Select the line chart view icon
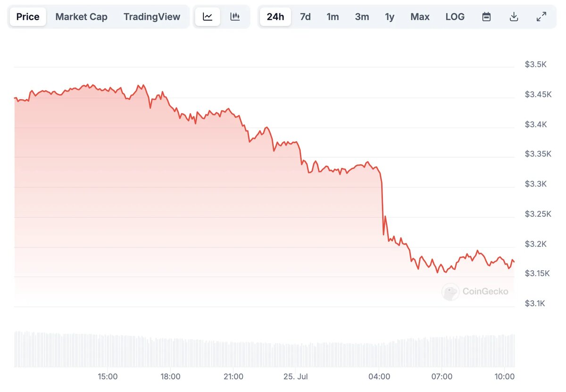Image resolution: width=566 pixels, height=392 pixels. tap(207, 16)
